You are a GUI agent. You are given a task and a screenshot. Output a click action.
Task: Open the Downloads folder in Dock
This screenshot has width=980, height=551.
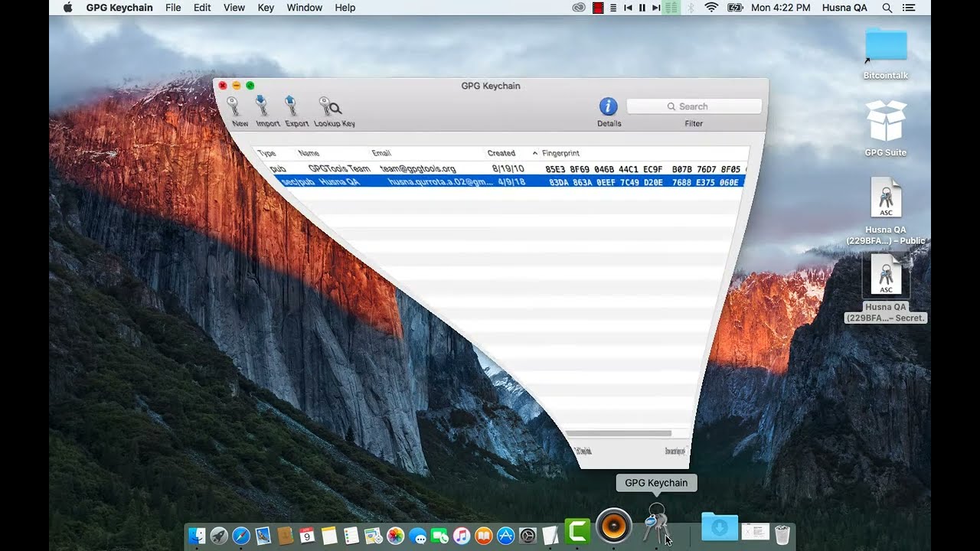pyautogui.click(x=720, y=527)
